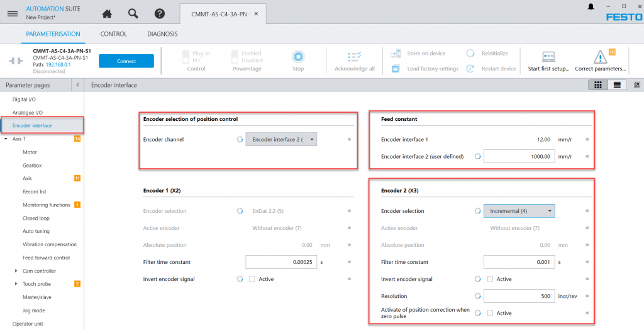Edit Encoder 1 Filter time constant field

coord(281,262)
